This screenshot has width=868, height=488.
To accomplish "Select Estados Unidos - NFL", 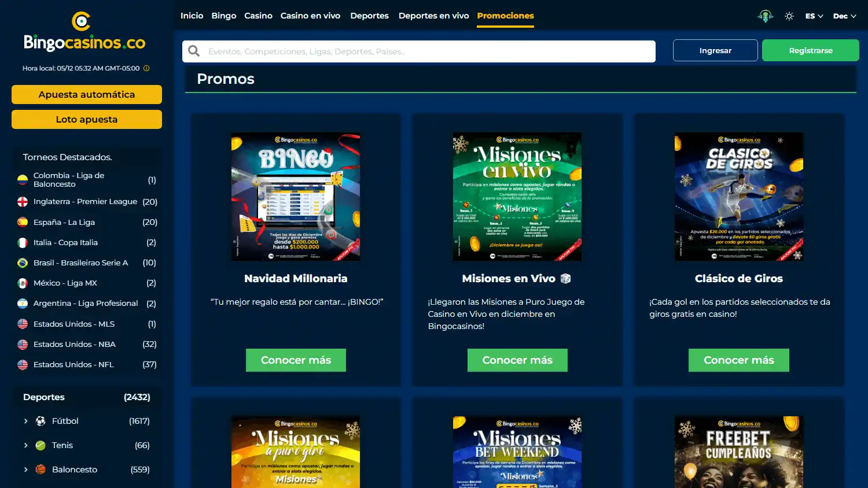I will coord(87,364).
